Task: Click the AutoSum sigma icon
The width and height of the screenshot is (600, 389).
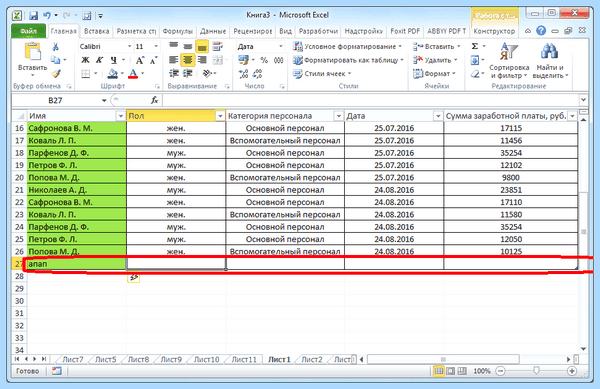Action: 475,46
